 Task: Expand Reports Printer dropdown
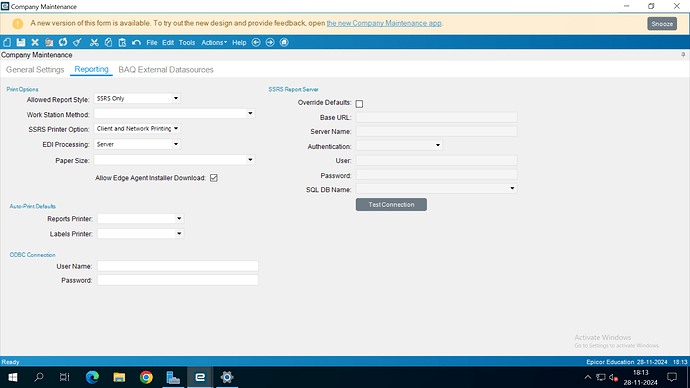(179, 219)
